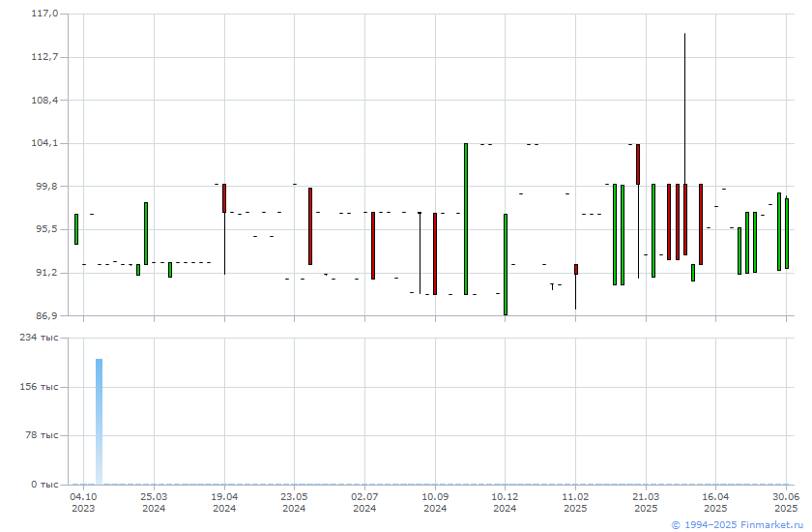Click the date label 04.10 2023
Image resolution: width=812 pixels, height=532 pixels.
(83, 502)
